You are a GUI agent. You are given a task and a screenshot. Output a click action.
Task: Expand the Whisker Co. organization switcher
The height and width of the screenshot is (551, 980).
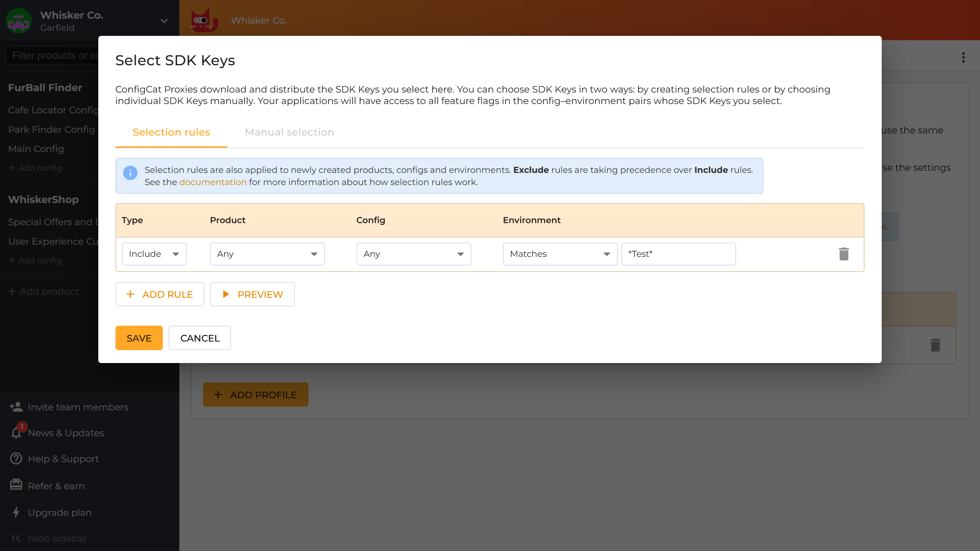pyautogui.click(x=164, y=21)
